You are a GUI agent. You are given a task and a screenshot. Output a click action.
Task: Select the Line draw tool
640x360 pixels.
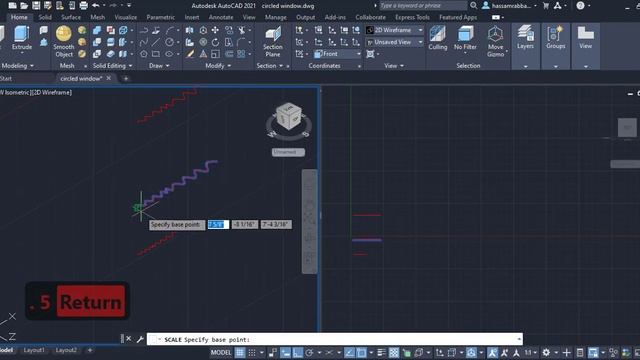pos(156,42)
